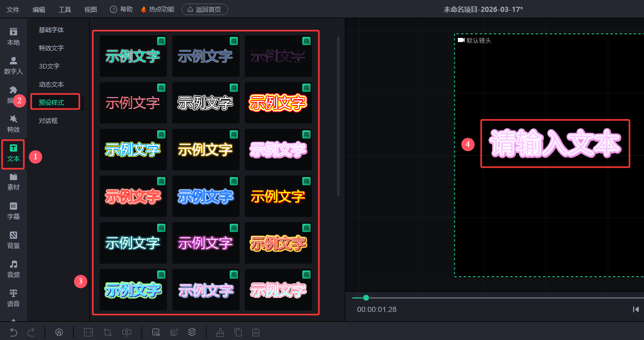This screenshot has width=644, height=340.
Task: Open the 音频 audio panel
Action: coord(13,269)
